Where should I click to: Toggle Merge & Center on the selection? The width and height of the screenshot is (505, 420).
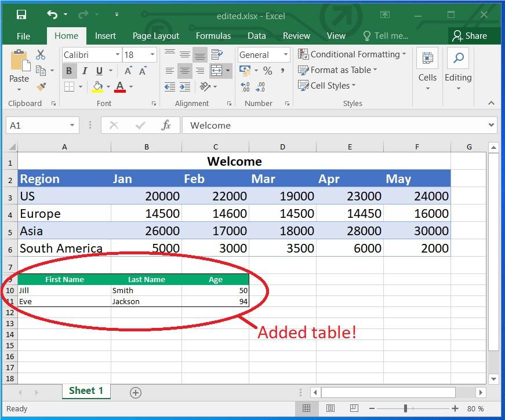pos(215,70)
